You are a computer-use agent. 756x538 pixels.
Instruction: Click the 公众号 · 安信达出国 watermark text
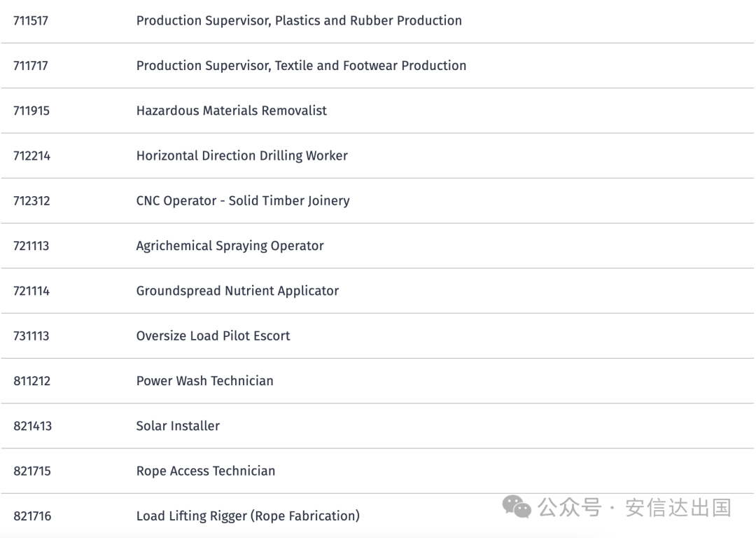point(634,507)
